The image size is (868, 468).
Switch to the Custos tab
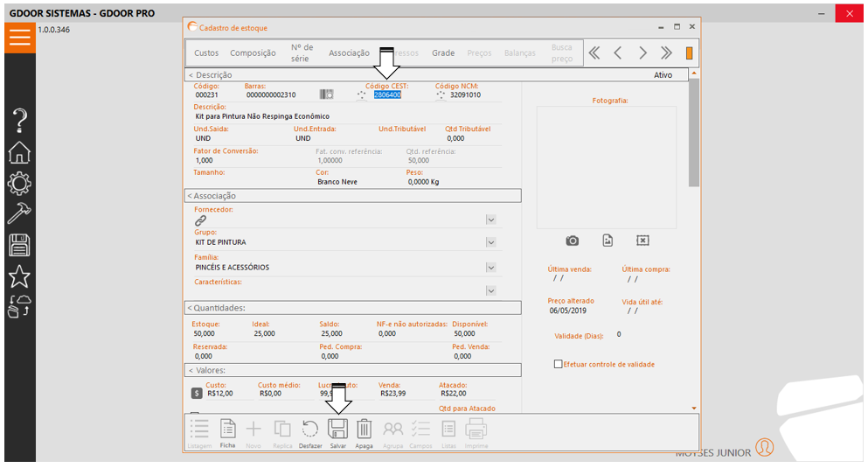(206, 53)
